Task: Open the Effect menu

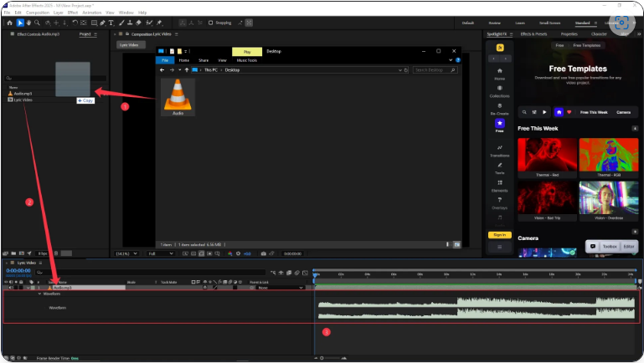Action: pyautogui.click(x=73, y=13)
